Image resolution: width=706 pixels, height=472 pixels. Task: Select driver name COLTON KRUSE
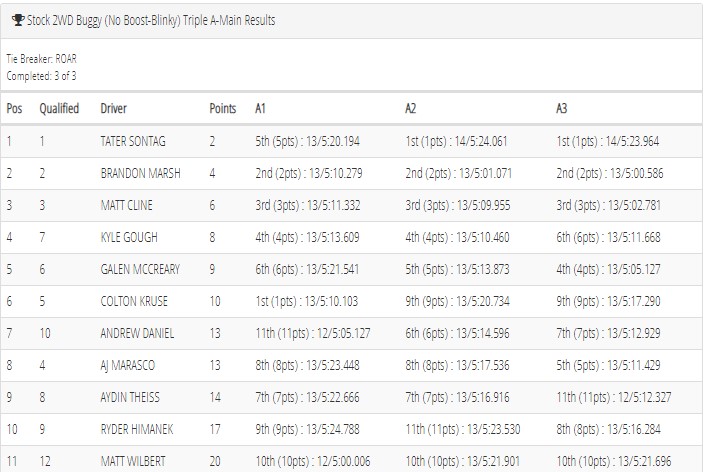(134, 301)
